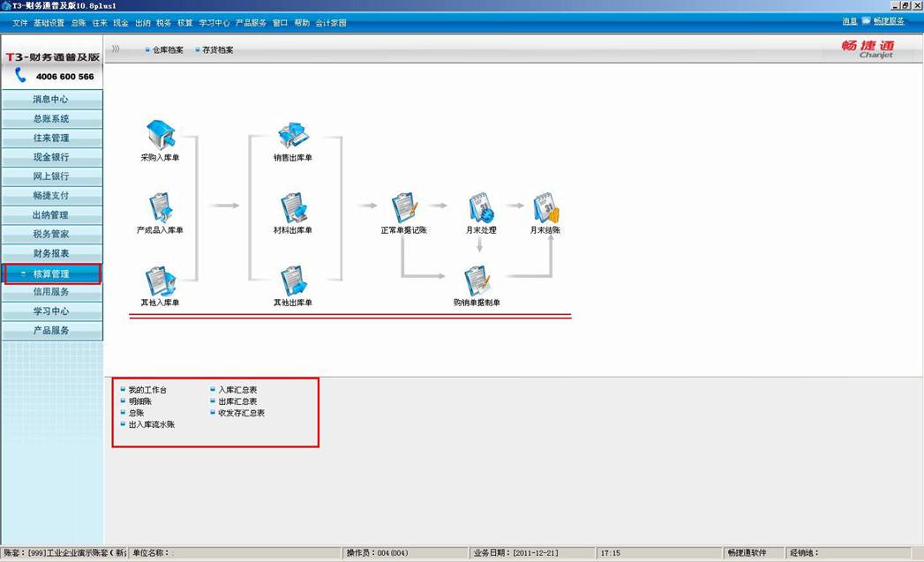Select 总账系统 in the sidebar
This screenshot has height=562, width=924.
52,118
